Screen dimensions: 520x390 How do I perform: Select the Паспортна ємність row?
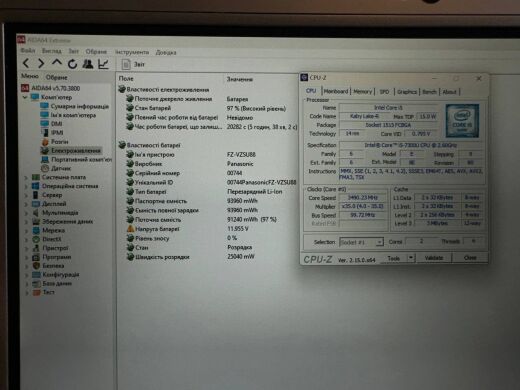207,201
